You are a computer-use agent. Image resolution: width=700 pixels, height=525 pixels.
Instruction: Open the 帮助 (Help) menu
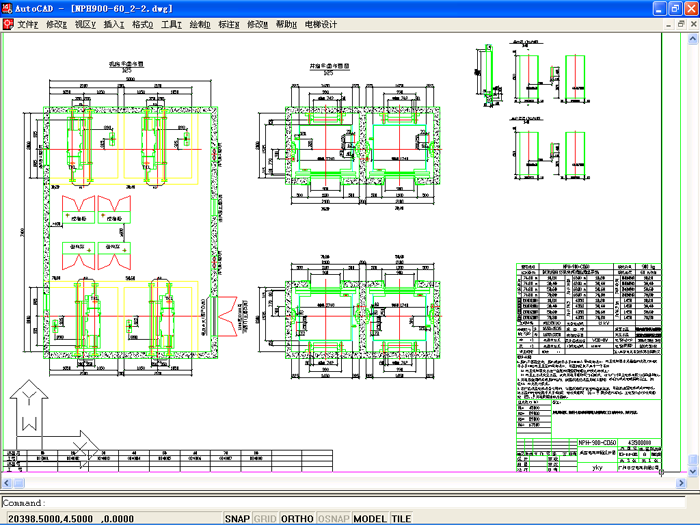pyautogui.click(x=286, y=23)
